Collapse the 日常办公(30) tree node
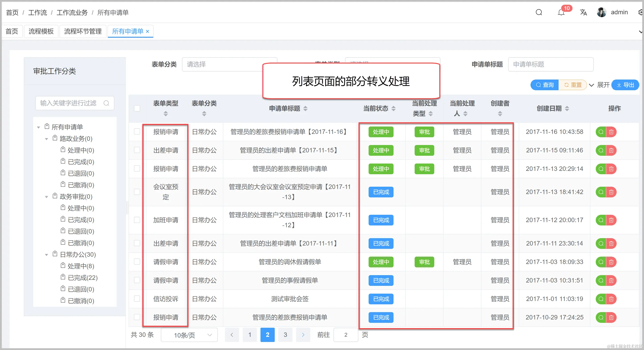644x350 pixels. click(x=46, y=255)
